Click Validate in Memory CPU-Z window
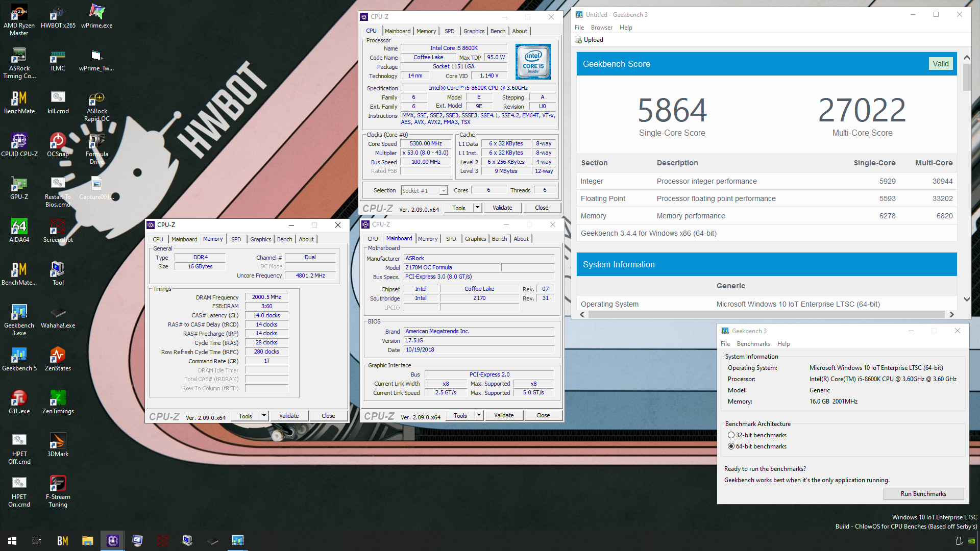 [289, 416]
